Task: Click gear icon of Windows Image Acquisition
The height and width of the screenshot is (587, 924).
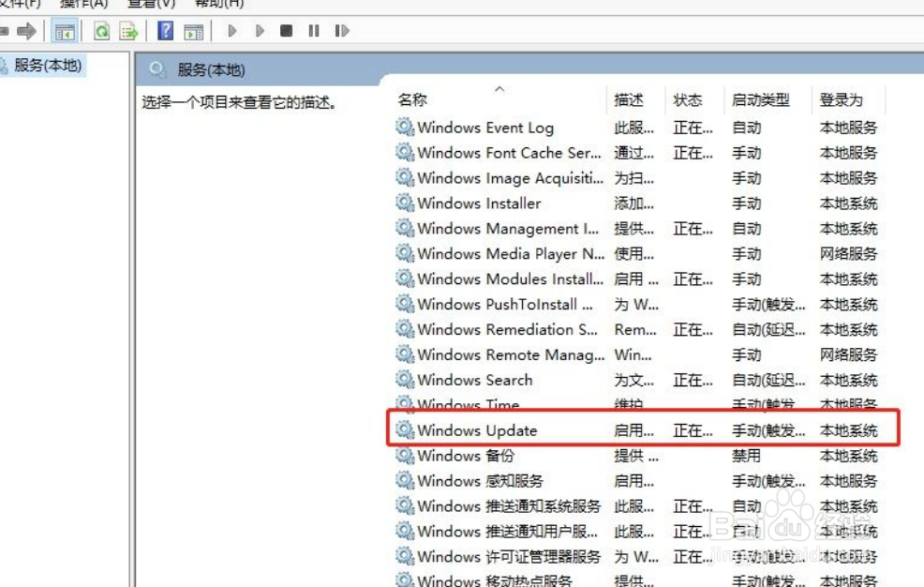Action: click(x=405, y=177)
